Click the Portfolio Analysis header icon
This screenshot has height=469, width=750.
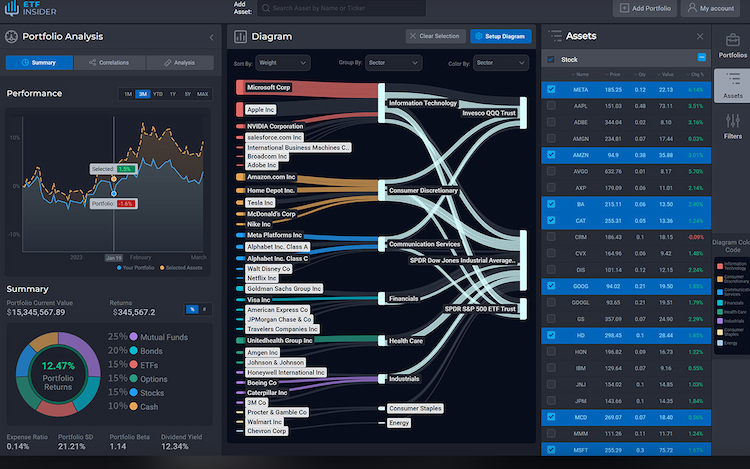[11, 37]
